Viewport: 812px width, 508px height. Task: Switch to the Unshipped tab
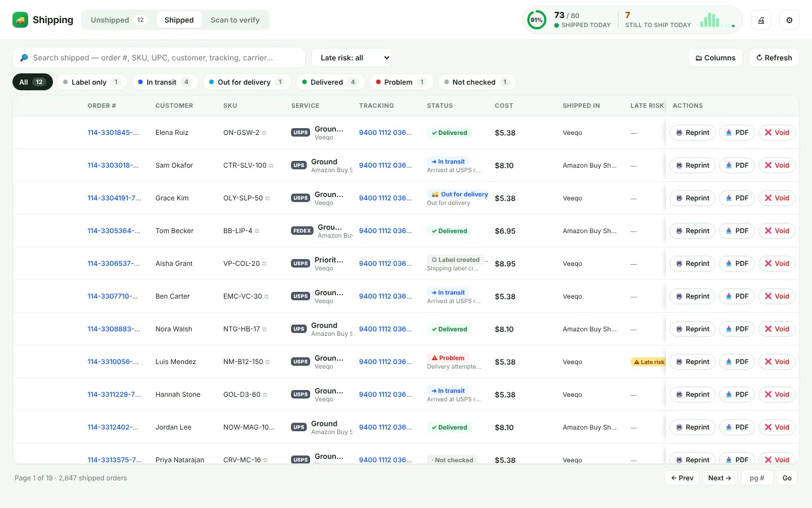coord(118,20)
